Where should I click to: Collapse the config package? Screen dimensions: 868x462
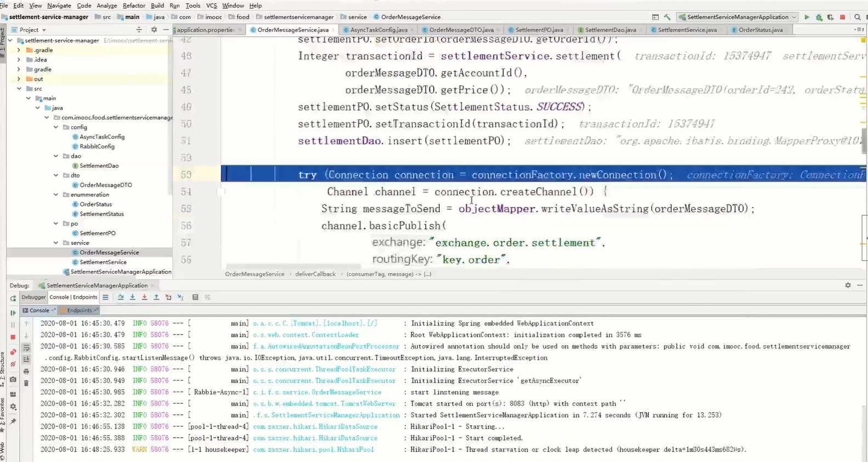pos(56,127)
